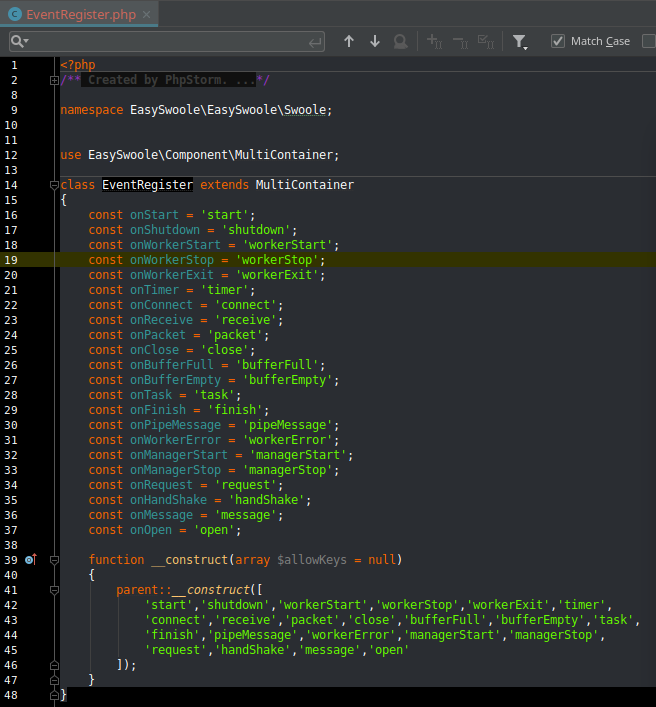Open the search filter funnel options
This screenshot has width=656, height=707.
click(x=520, y=41)
